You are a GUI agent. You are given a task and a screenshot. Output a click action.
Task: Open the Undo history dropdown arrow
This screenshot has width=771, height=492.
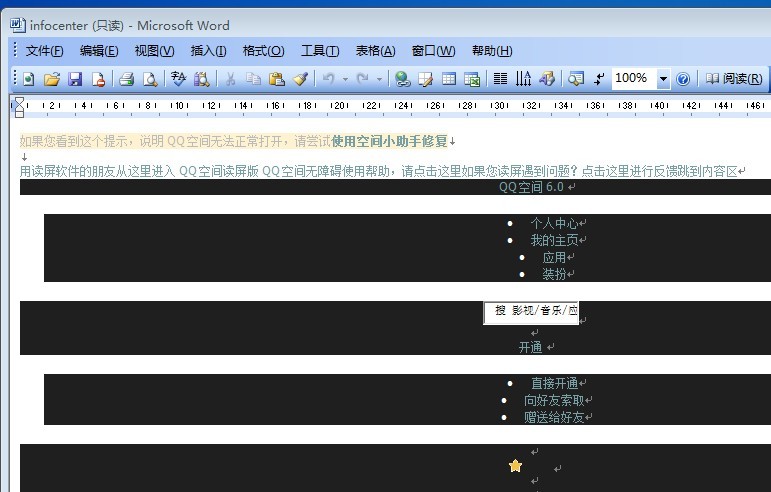[345, 79]
